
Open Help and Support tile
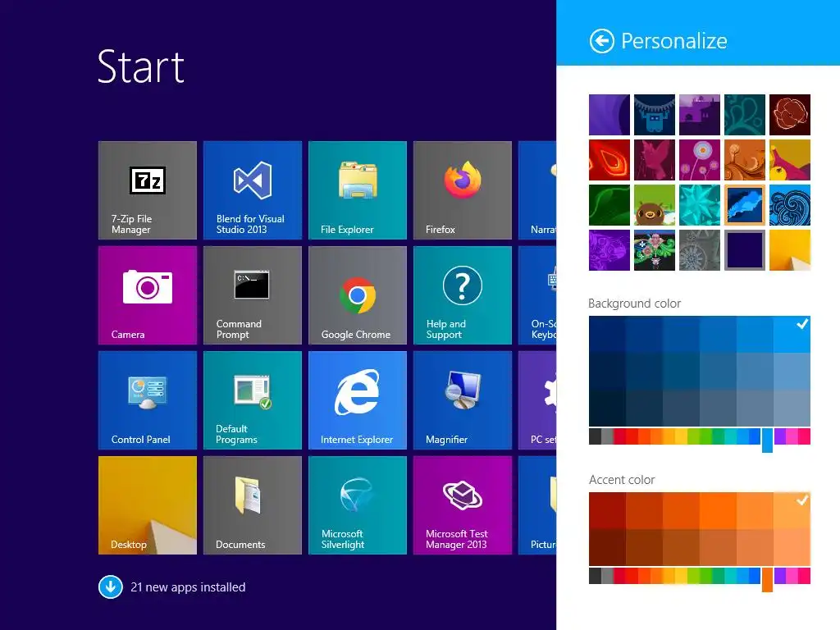[463, 295]
